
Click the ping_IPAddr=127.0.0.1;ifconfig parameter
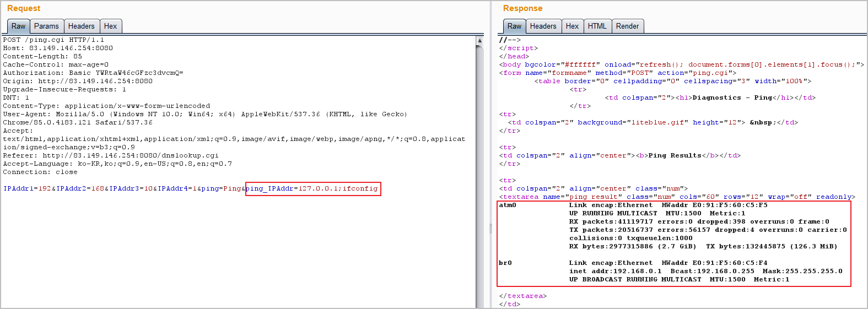point(312,188)
